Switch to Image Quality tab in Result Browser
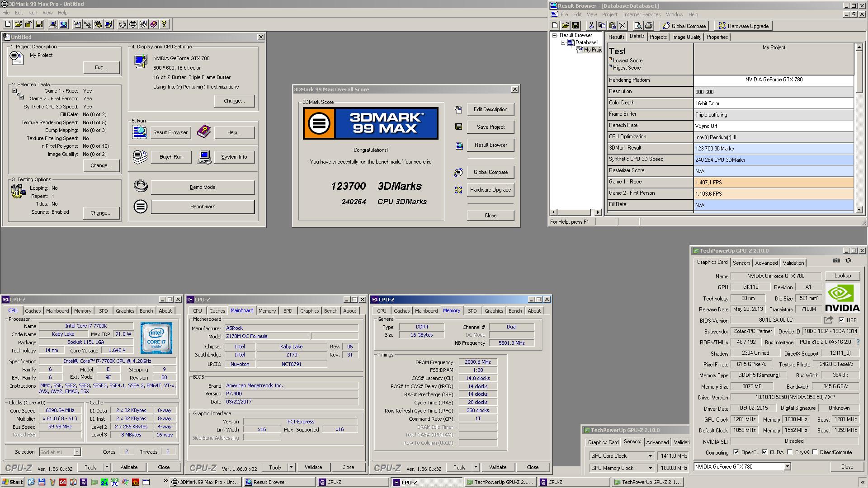 pos(686,37)
